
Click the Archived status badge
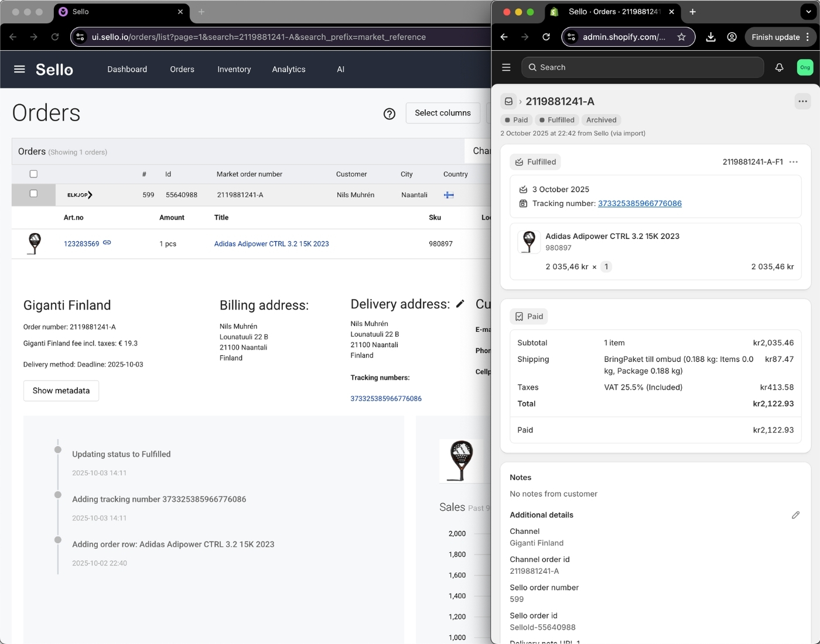(601, 120)
